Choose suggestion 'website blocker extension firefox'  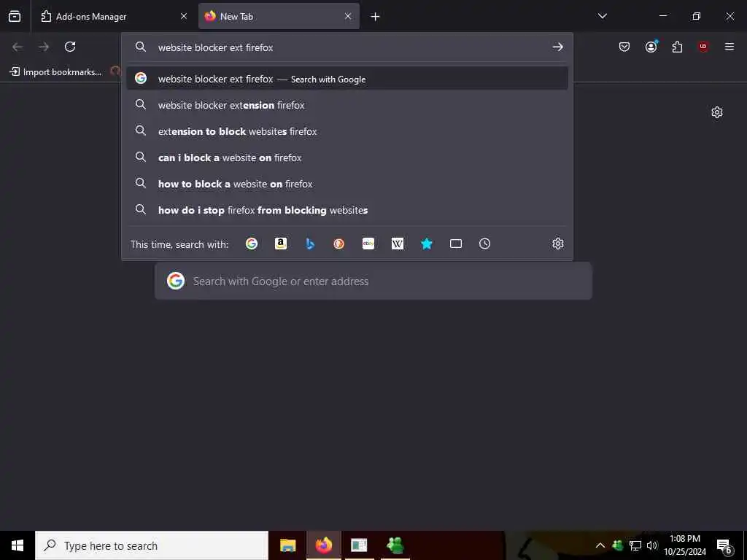[347, 105]
